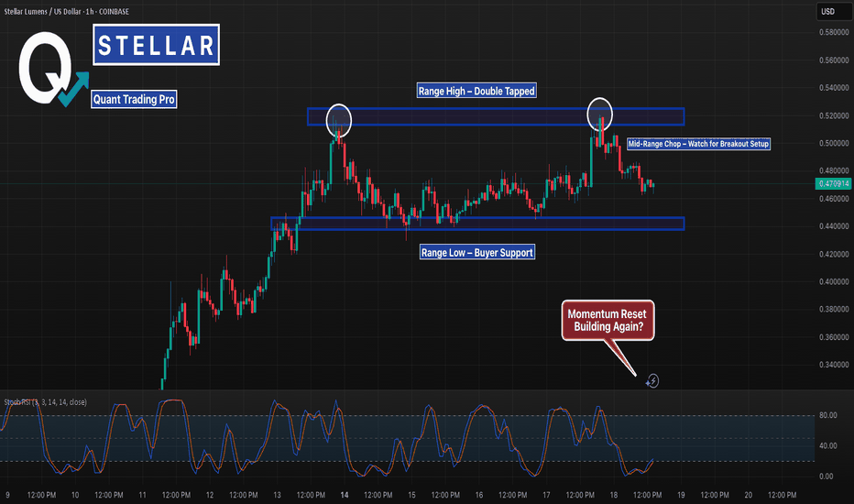Select the Quant Trading Pro label
This screenshot has height=504, width=854.
[x=134, y=99]
